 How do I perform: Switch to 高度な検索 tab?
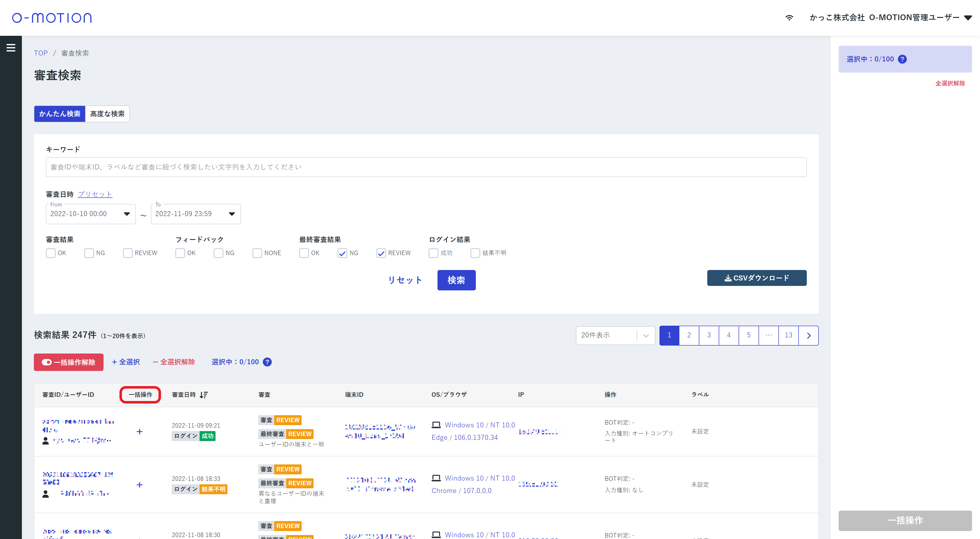107,114
